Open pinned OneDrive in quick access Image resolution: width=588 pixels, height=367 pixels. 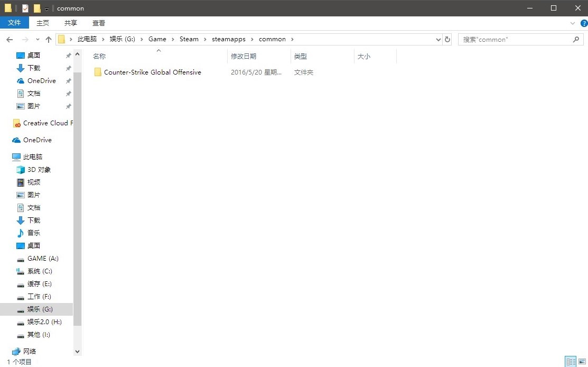(41, 81)
